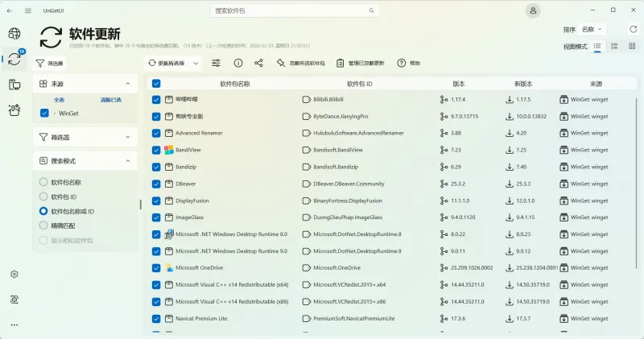Sort by 来源 column header

click(596, 84)
